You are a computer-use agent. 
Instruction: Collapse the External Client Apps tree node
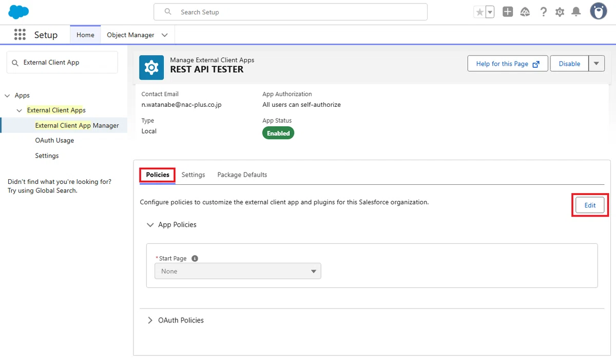[19, 110]
